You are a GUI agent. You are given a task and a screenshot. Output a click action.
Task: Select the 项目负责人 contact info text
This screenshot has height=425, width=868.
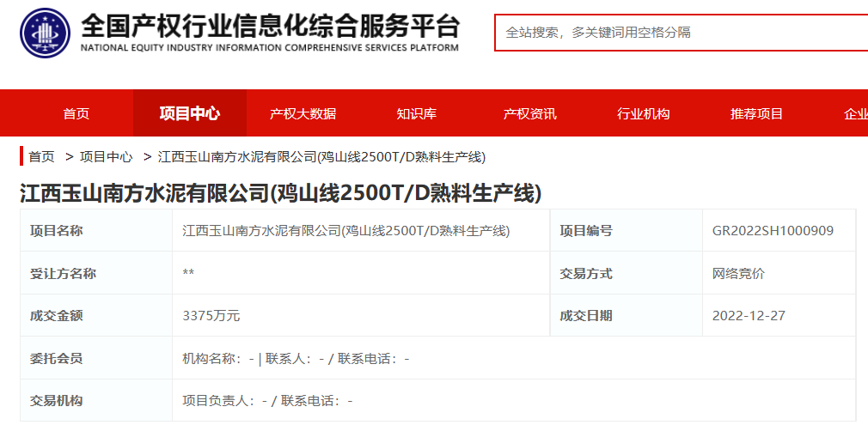[x=267, y=401]
